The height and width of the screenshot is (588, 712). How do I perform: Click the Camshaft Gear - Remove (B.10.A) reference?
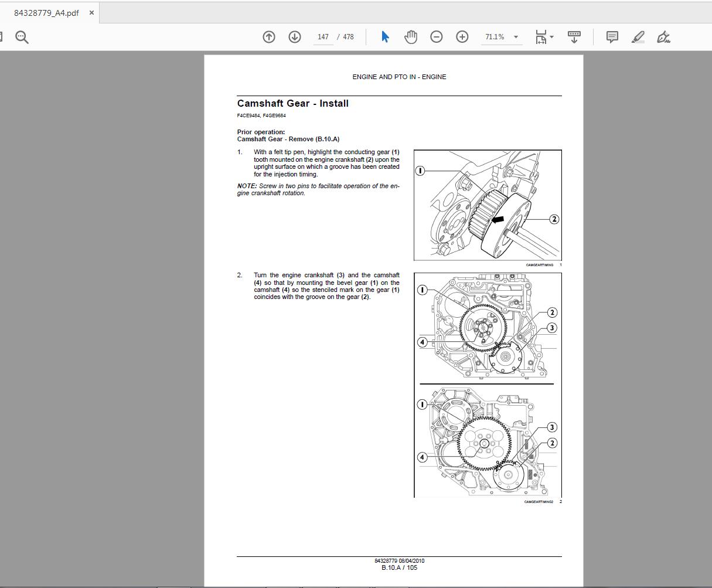coord(288,140)
